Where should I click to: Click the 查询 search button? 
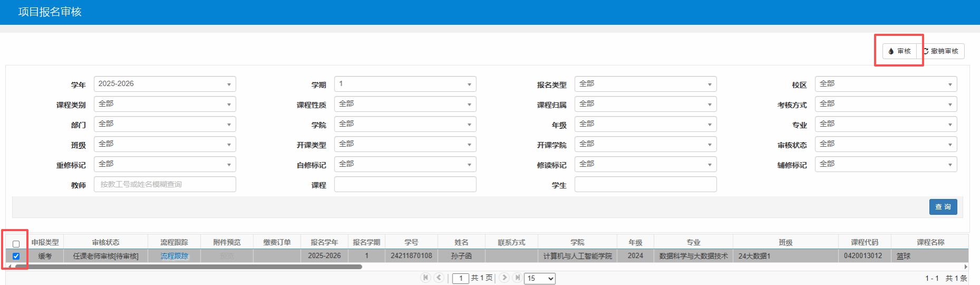(943, 207)
